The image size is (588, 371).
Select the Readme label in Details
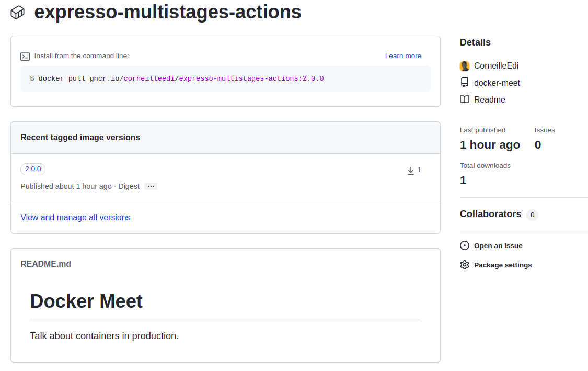[x=489, y=99]
